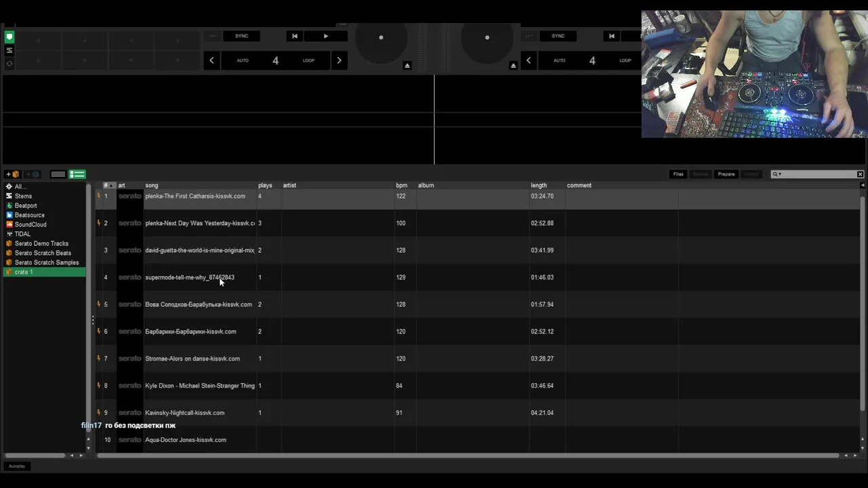Select Stromae-Alors on danse track
Viewport: 868px width, 488px height.
pos(193,359)
